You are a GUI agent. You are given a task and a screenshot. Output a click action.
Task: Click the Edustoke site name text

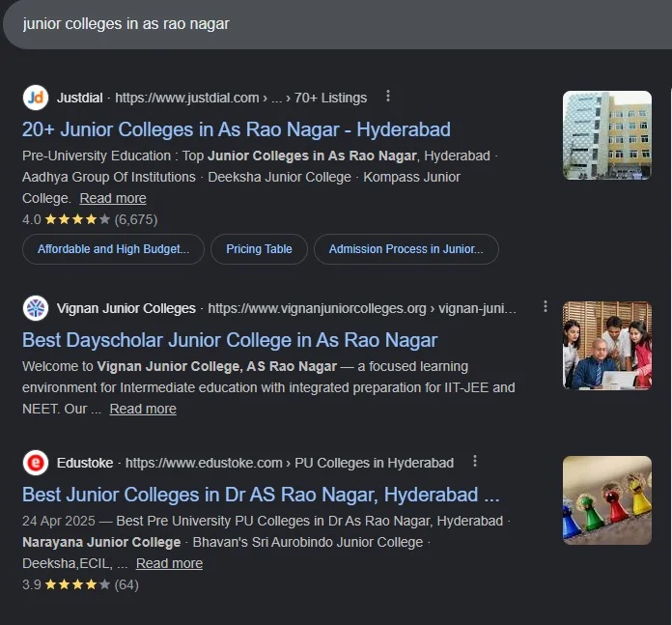[x=85, y=463]
